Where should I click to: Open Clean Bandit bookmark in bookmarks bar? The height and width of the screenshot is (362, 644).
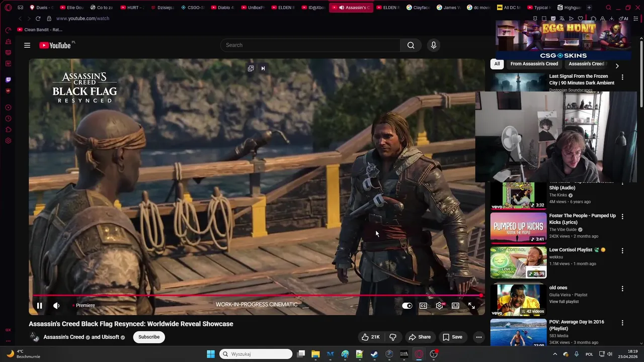(40, 30)
